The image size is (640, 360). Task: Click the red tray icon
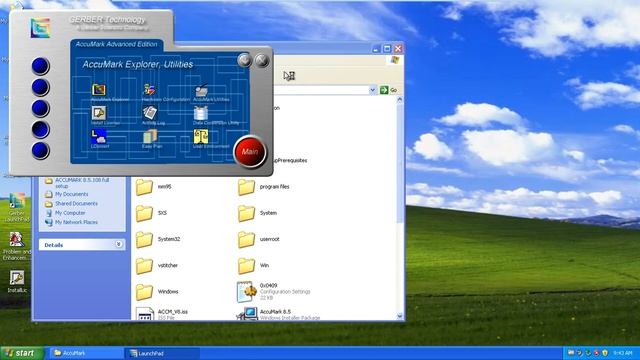pos(596,353)
